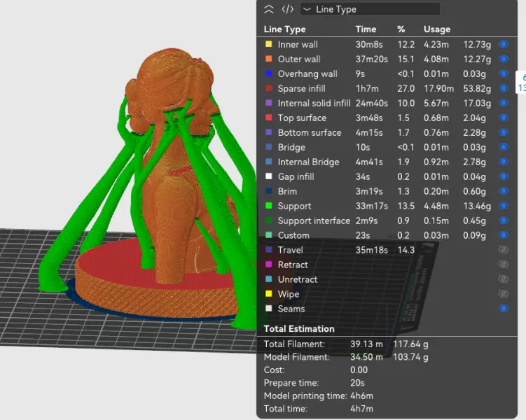
Task: Collapse the legend panel with double-chevron icon
Action: [269, 9]
